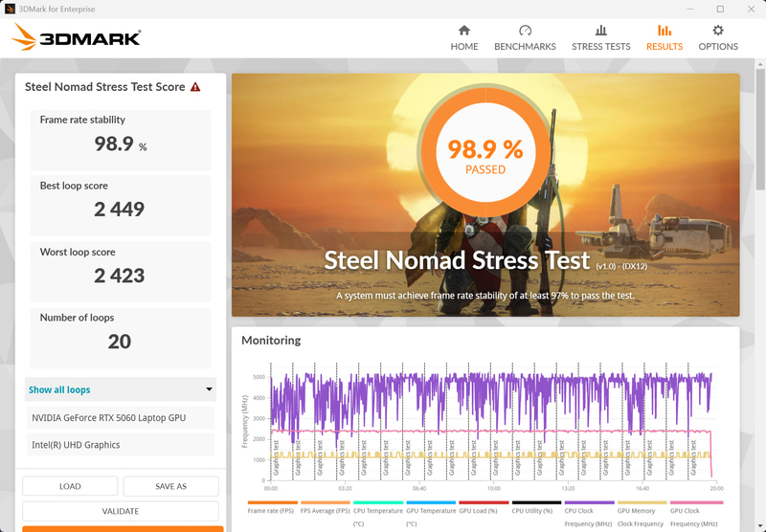766x532 pixels.
Task: Close the 3DMark window
Action: (x=751, y=9)
